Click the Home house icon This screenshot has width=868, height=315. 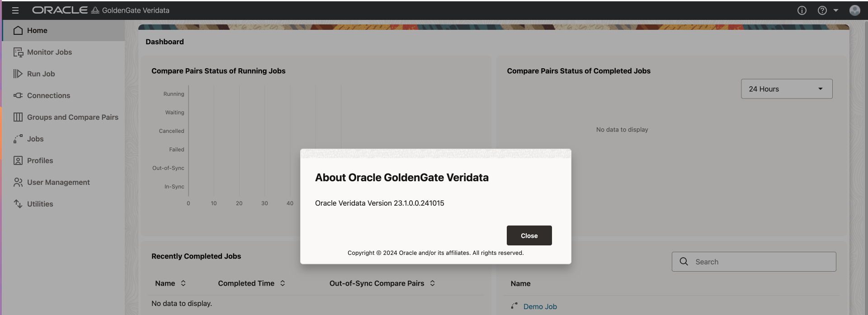pyautogui.click(x=18, y=30)
